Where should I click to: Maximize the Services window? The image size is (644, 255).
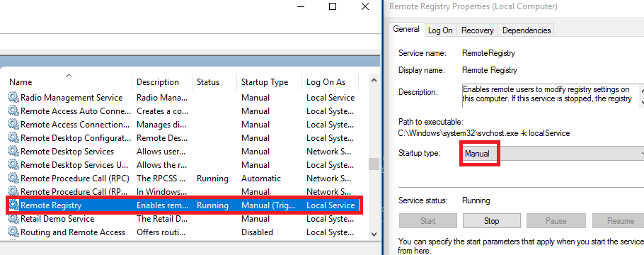tap(333, 6)
